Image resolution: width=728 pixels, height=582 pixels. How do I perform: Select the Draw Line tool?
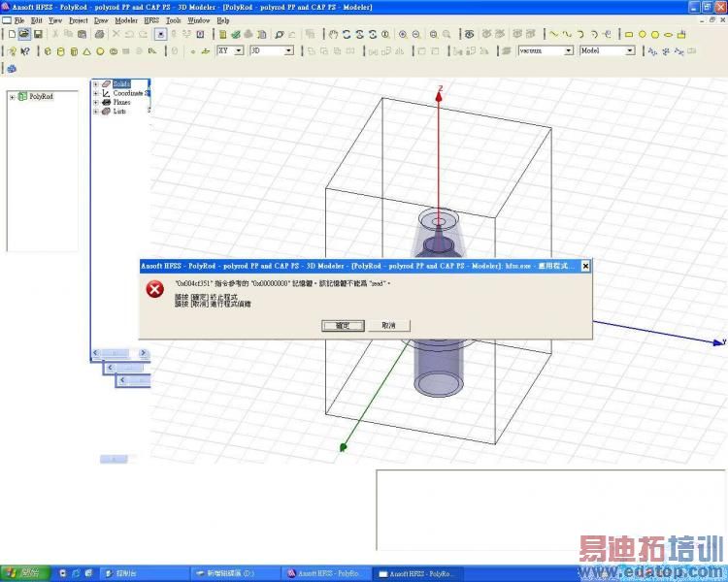click(554, 34)
